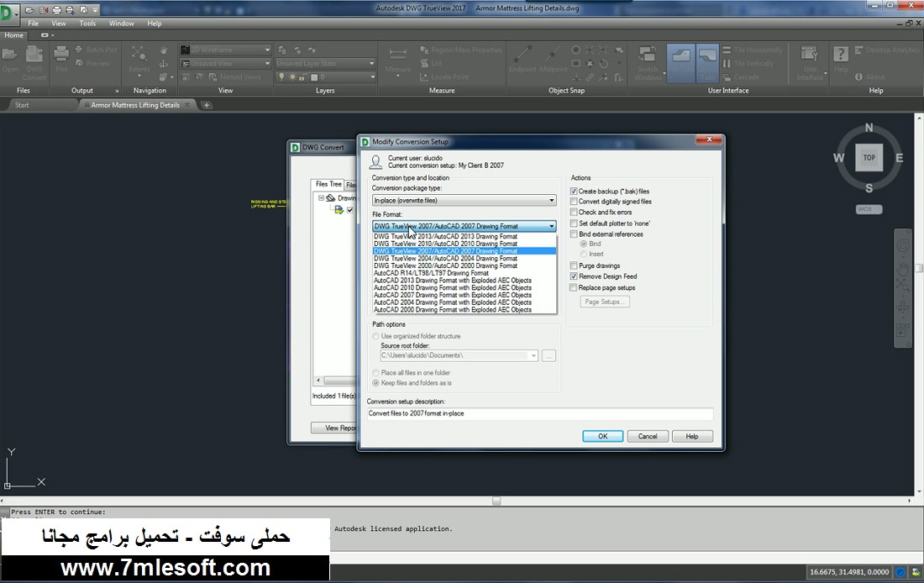Enable the Purge drawings checkbox
Image resolution: width=924 pixels, height=583 pixels.
[574, 265]
